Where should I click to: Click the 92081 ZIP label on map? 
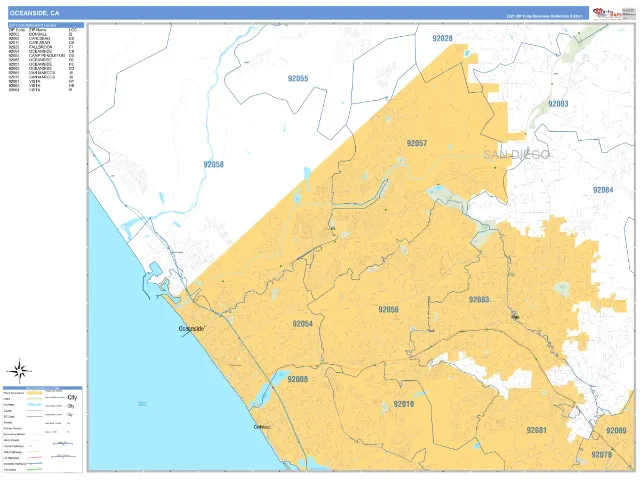[536, 430]
